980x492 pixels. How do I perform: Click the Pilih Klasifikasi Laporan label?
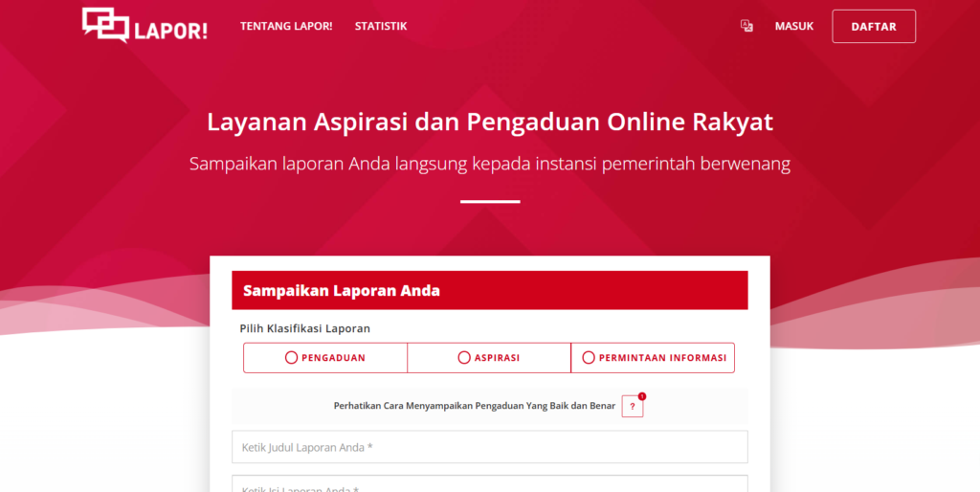point(304,328)
